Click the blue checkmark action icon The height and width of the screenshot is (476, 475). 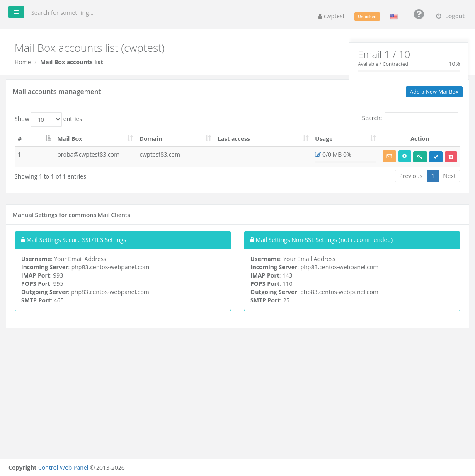pyautogui.click(x=436, y=157)
